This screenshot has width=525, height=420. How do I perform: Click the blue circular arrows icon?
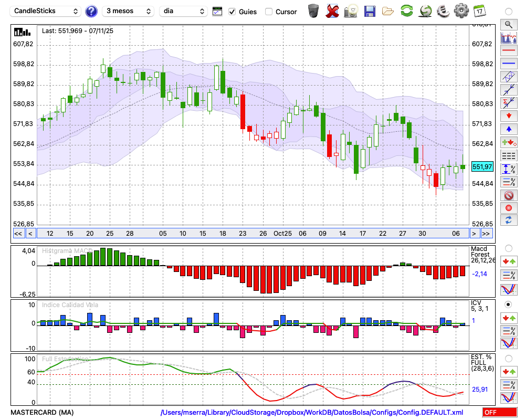pos(509,220)
